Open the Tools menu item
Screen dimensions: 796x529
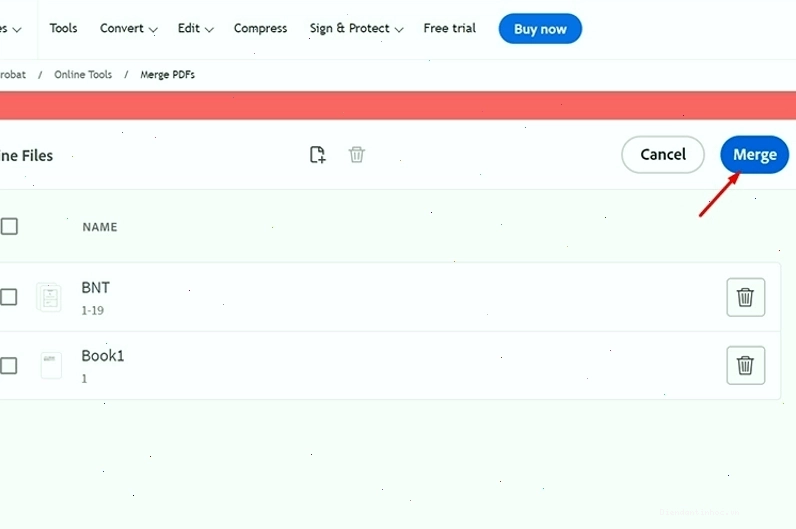click(63, 28)
